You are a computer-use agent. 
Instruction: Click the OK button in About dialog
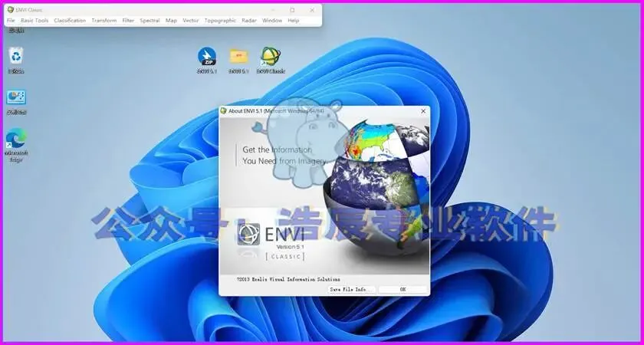(x=403, y=290)
